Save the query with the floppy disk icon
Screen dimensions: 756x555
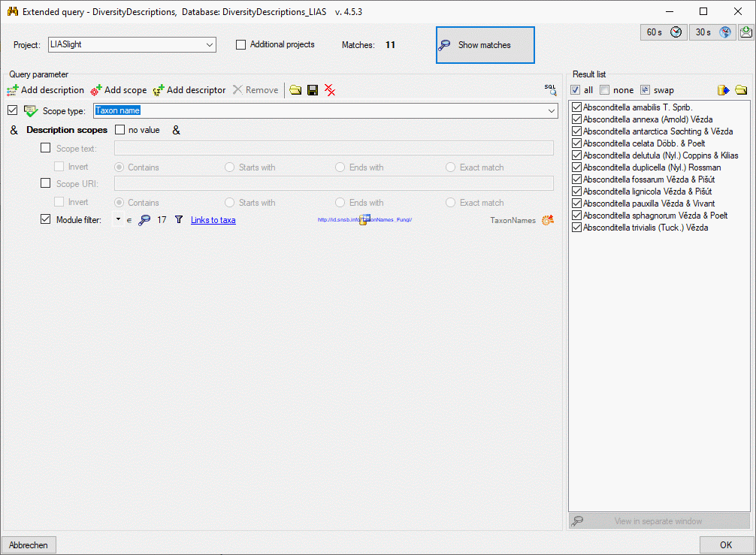pyautogui.click(x=313, y=90)
